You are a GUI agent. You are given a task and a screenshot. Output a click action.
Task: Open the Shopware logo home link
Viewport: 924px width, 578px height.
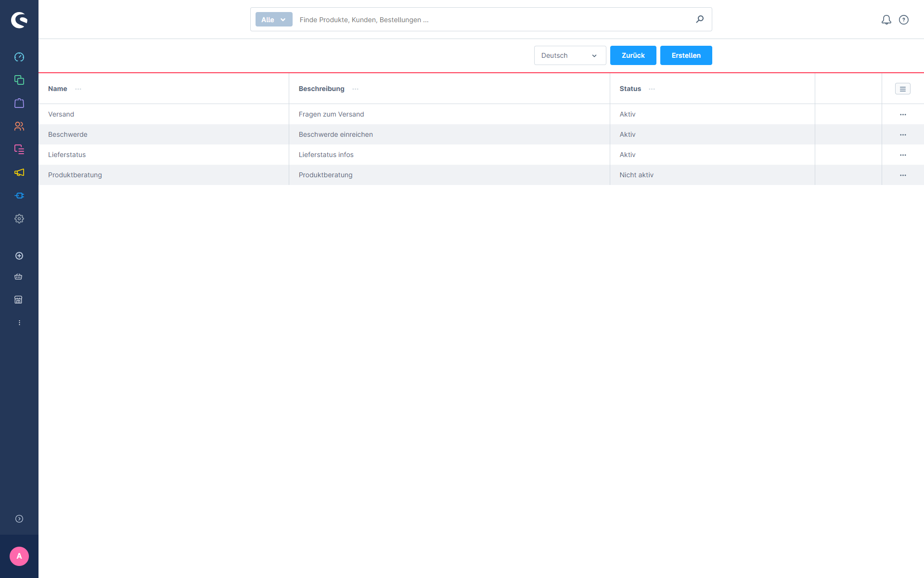[x=19, y=20]
